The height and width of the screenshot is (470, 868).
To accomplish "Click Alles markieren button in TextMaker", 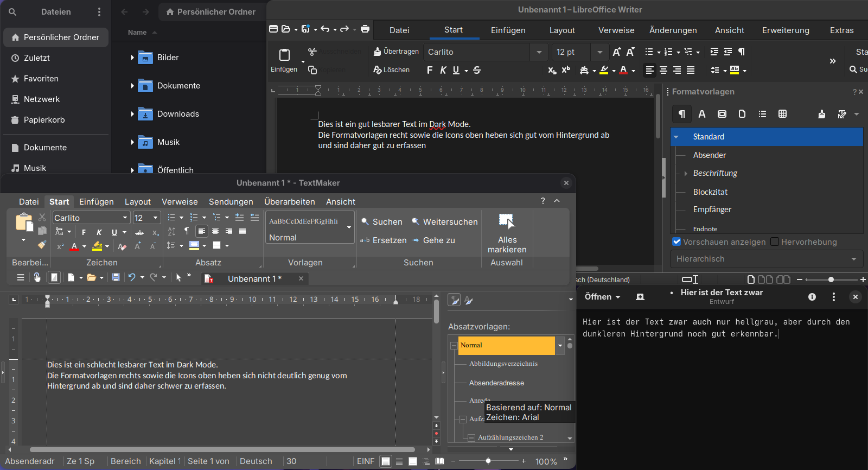I will pyautogui.click(x=507, y=233).
